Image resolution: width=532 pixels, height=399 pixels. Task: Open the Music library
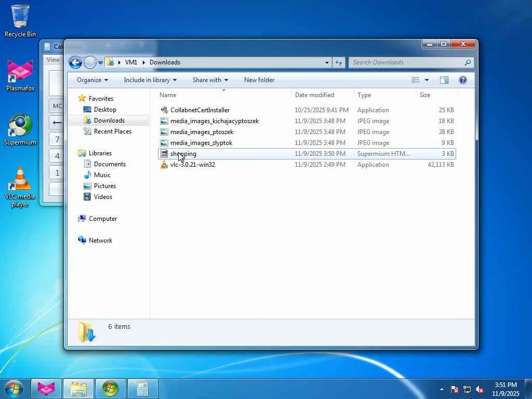point(102,175)
